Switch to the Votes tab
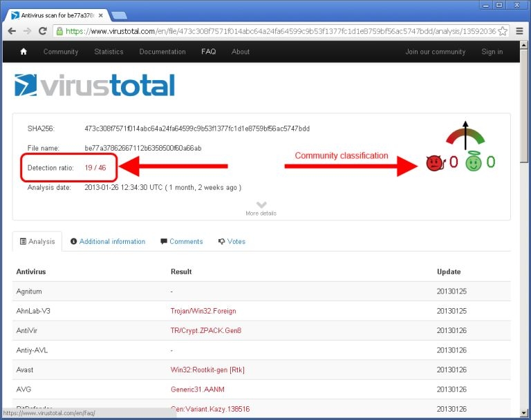 pyautogui.click(x=232, y=241)
